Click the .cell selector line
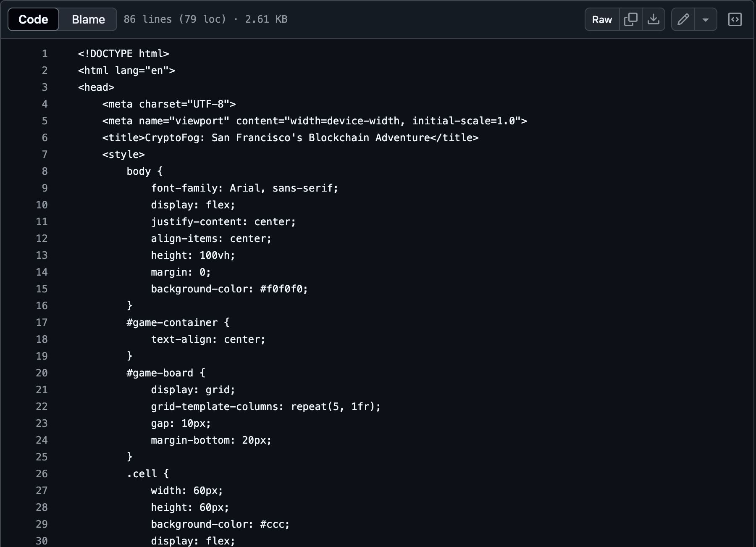The image size is (756, 547). [x=148, y=474]
